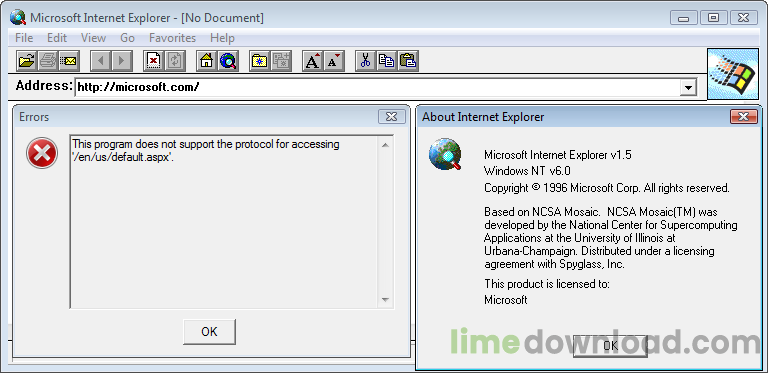768x373 pixels.
Task: Open the Go menu
Action: [x=127, y=38]
